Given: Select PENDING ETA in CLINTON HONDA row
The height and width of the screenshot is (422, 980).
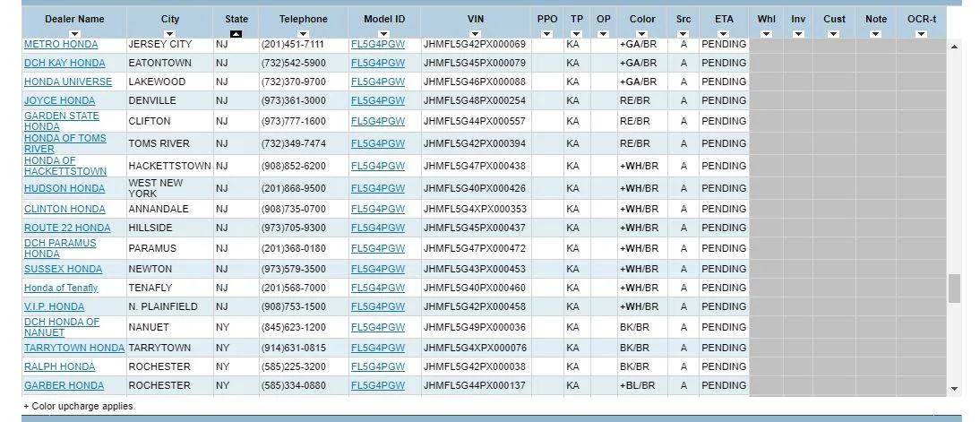Looking at the screenshot, I should click(x=724, y=209).
